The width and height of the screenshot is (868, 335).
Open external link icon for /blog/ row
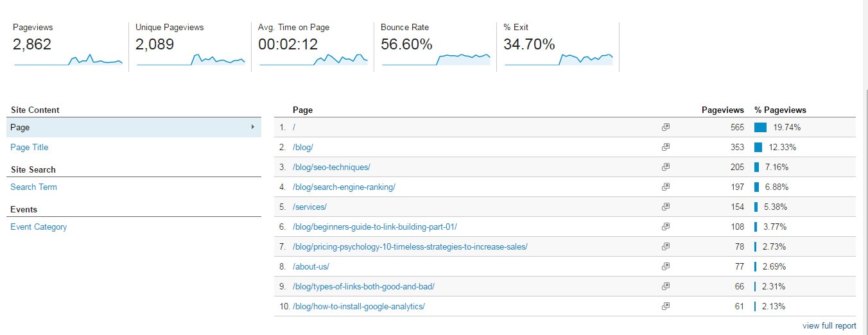(x=666, y=147)
